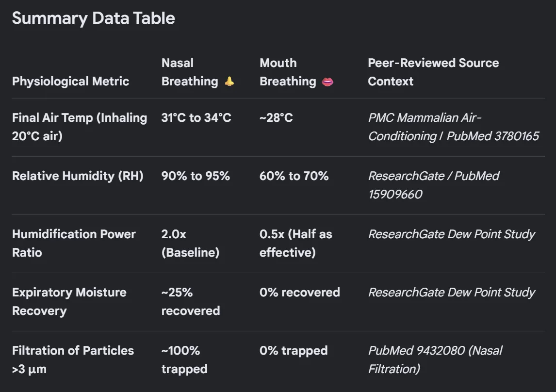
Task: Select the Summary Data Table heading
Action: click(x=94, y=18)
